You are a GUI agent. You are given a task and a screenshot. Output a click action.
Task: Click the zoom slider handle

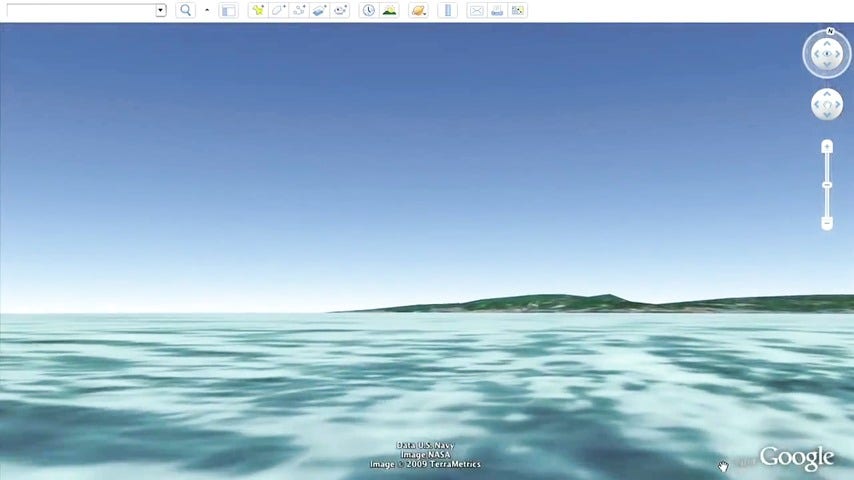[x=827, y=185]
